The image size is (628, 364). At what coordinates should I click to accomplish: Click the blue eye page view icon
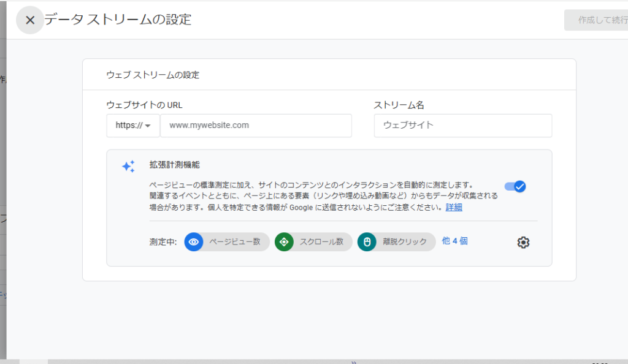coord(194,242)
